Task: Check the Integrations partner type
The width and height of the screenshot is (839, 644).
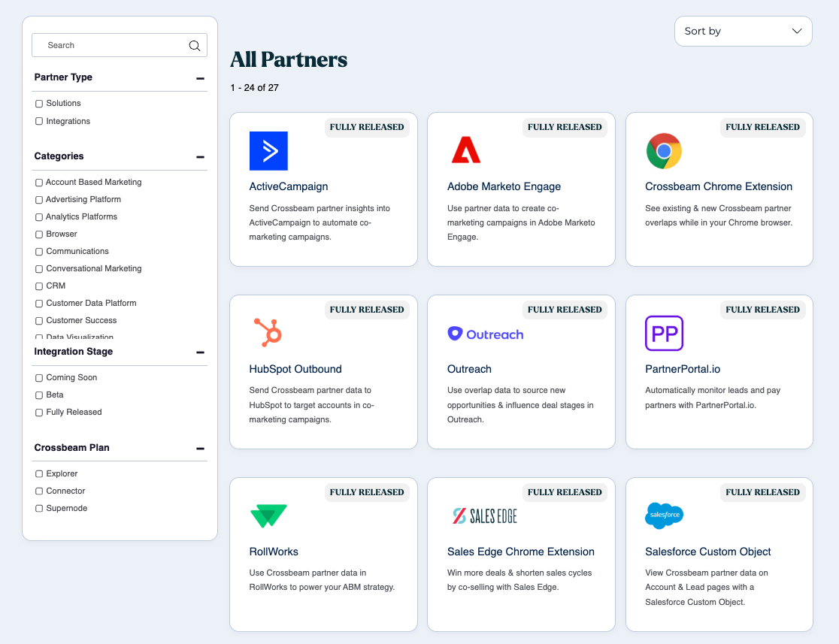Action: tap(39, 122)
